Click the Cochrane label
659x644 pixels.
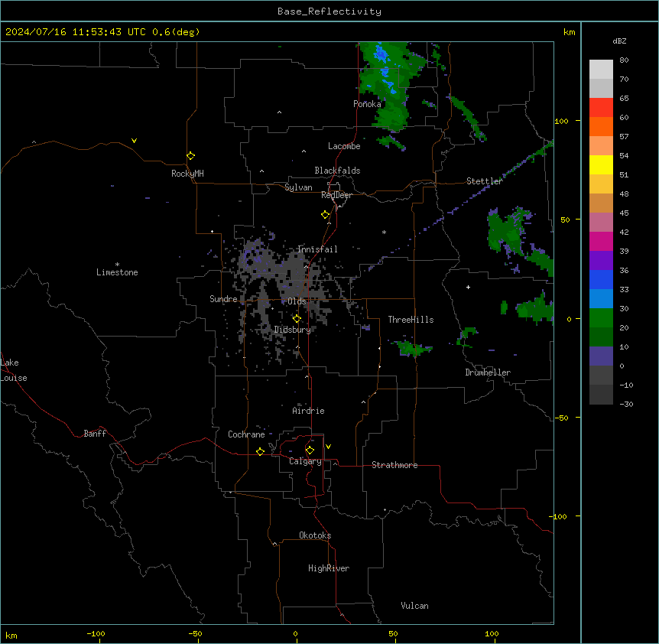[x=246, y=434]
